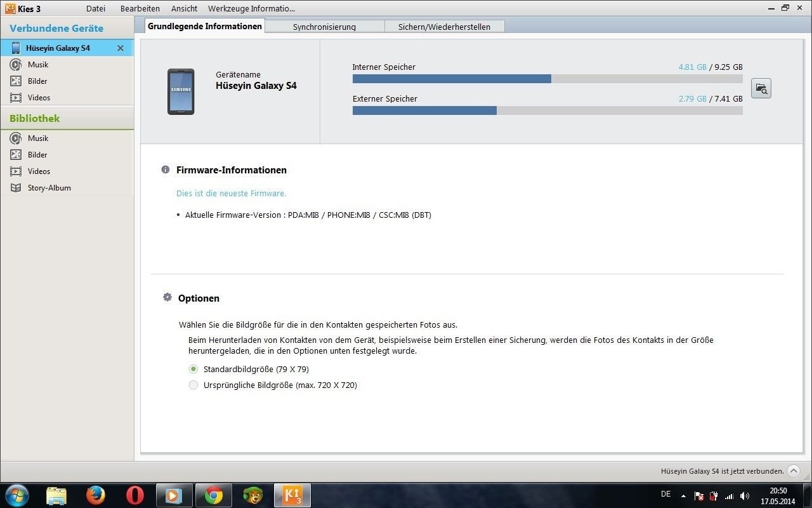The image size is (812, 508).
Task: Click the Firmware-Informationen info icon
Action: pyautogui.click(x=166, y=170)
